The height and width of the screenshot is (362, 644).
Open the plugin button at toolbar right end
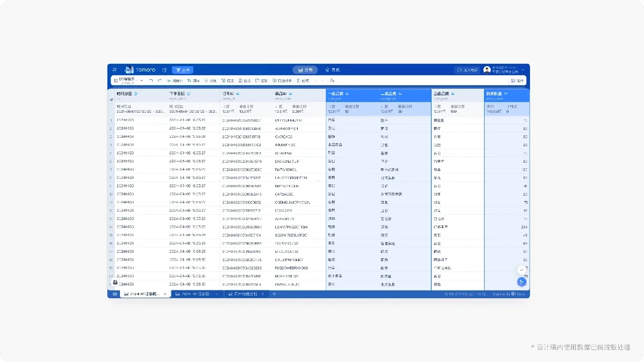click(x=517, y=81)
